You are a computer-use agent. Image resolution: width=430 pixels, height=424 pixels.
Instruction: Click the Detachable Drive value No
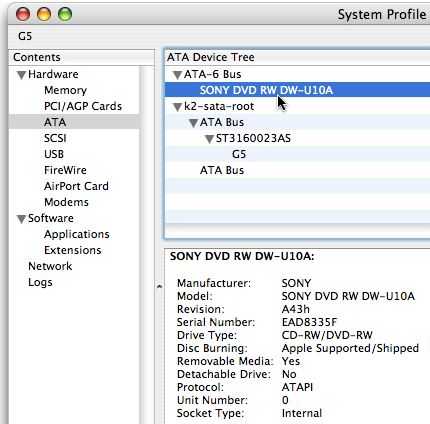tap(289, 374)
